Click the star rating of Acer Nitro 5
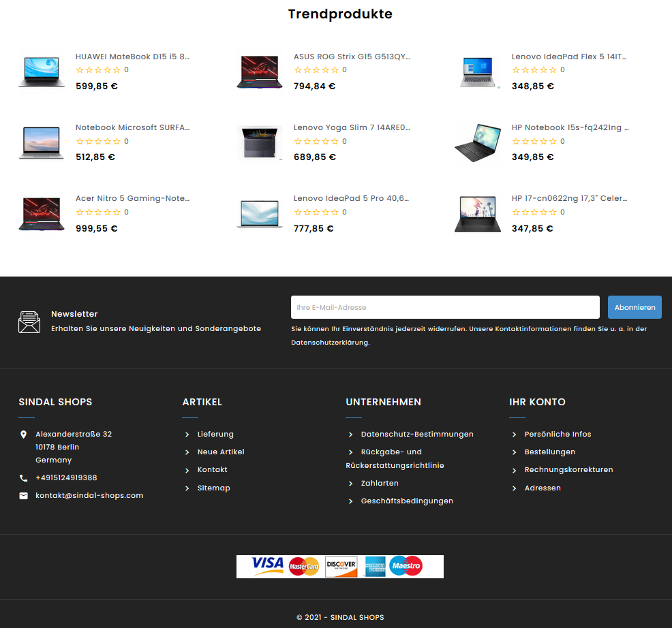Viewport: 672px width, 628px height. 98,212
